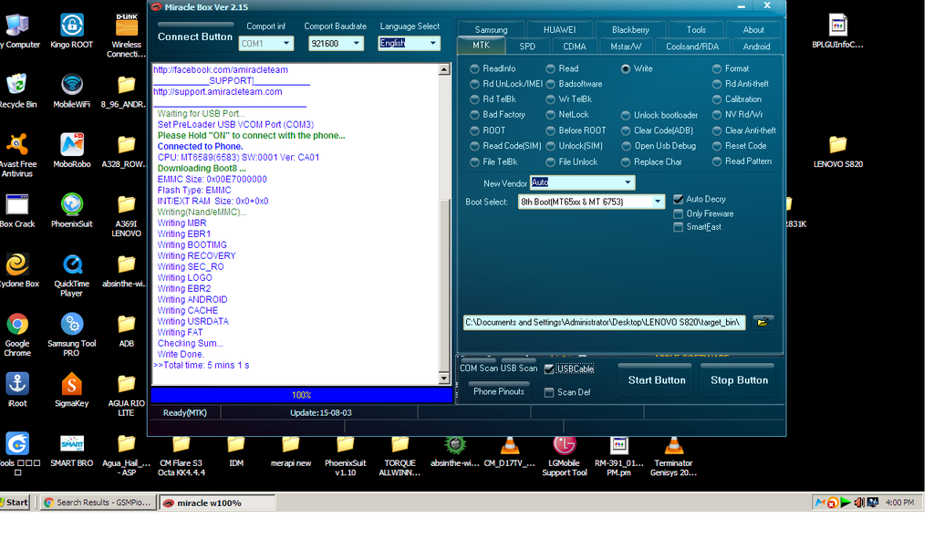Click the browse folder icon beside file path

(x=763, y=322)
